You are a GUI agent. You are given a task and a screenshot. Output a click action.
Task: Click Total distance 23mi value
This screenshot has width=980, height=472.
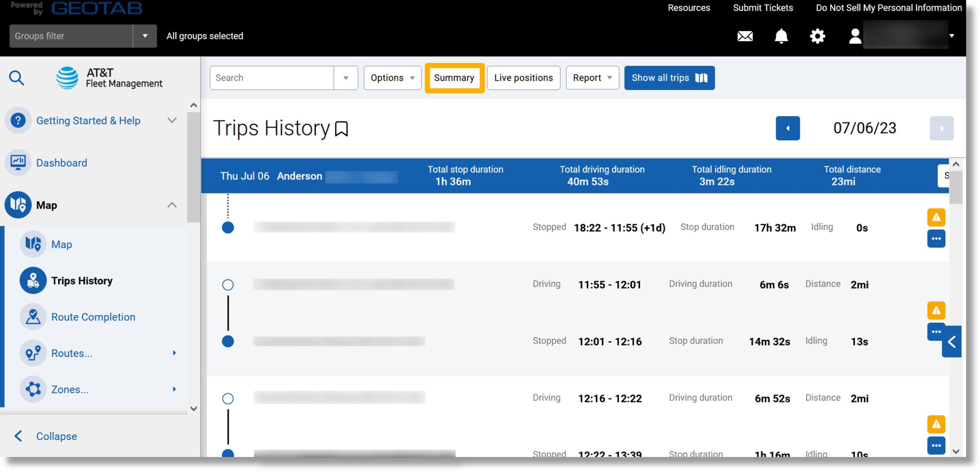[x=843, y=181]
